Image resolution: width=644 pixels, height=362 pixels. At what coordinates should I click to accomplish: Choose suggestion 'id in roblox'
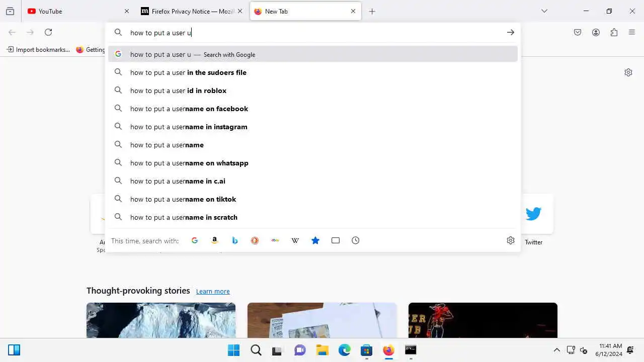(313, 90)
